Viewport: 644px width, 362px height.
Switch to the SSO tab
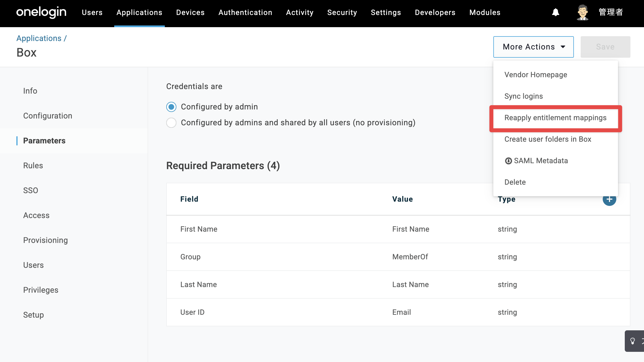[x=31, y=190]
